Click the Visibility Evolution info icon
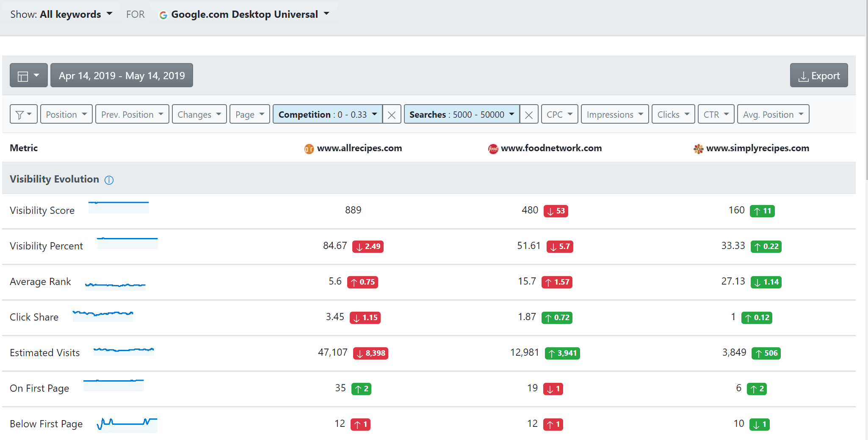This screenshot has height=440, width=868. [x=109, y=180]
